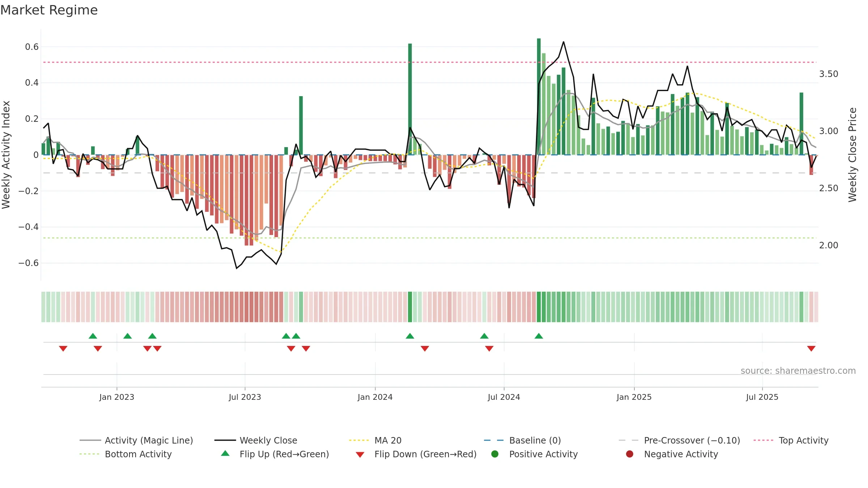This screenshot has height=488, width=868.
Task: Select the Pre-Crossover (−0.10) legend label
Action: click(x=692, y=441)
